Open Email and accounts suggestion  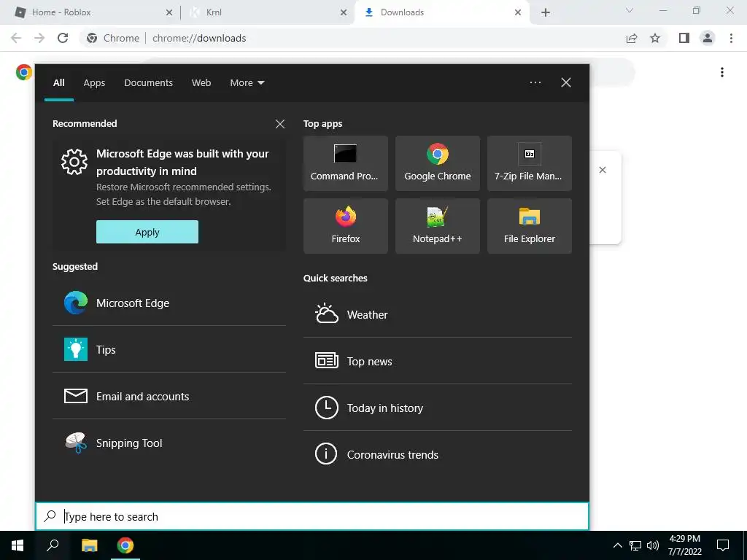pos(169,396)
